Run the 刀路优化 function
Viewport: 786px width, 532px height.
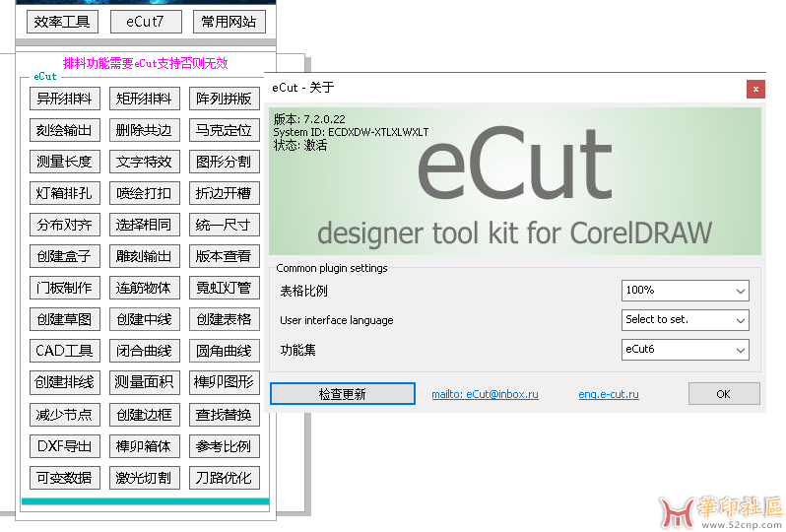pyautogui.click(x=224, y=478)
